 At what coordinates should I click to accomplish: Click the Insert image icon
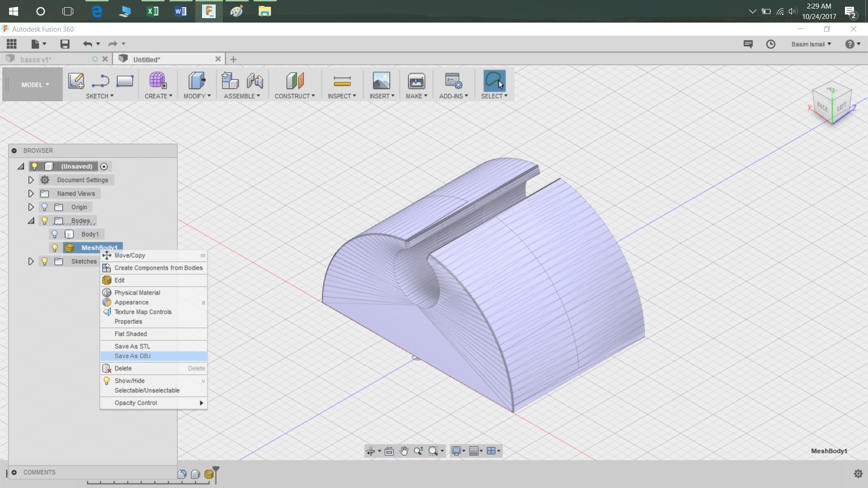(382, 81)
